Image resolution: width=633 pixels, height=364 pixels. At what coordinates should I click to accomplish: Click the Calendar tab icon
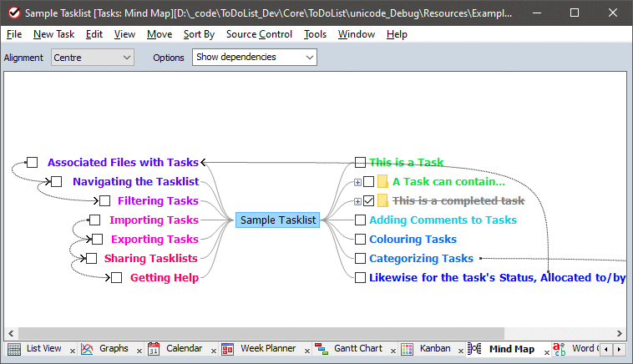click(154, 349)
